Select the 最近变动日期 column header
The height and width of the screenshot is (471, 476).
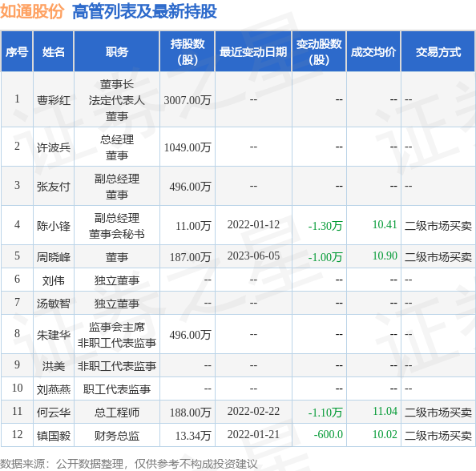click(253, 52)
